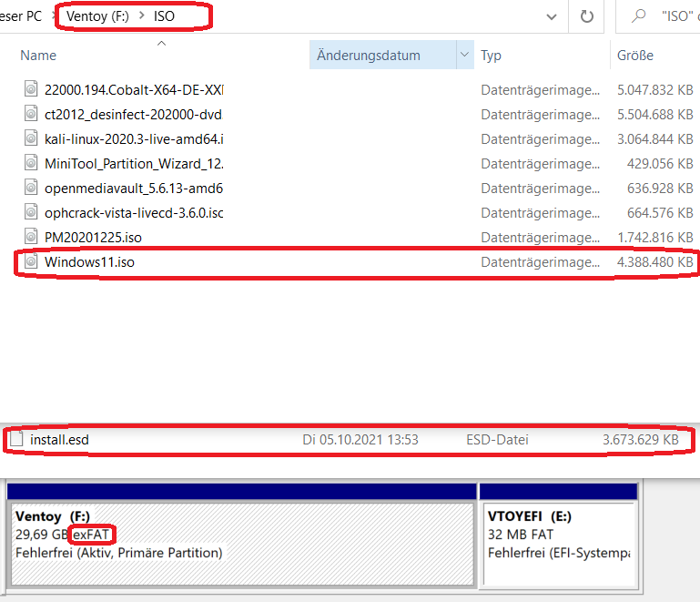The image size is (700, 602).
Task: Click the MiniTool_Partition_Wizard_12 file name
Action: click(134, 164)
